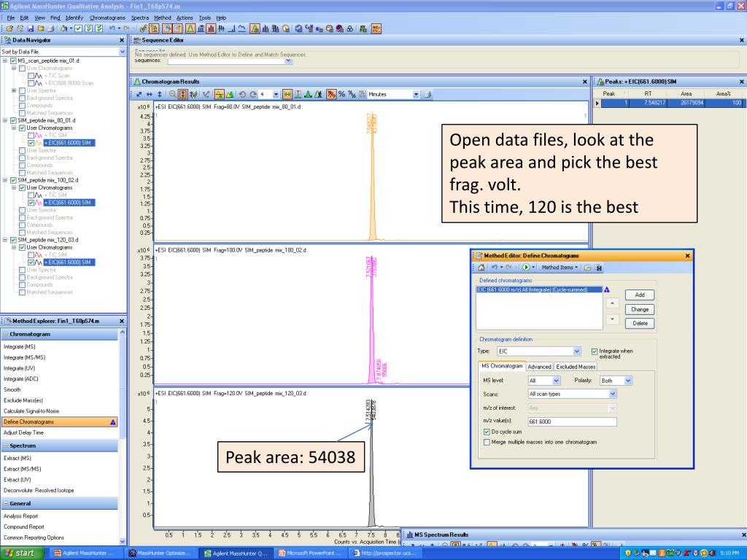The height and width of the screenshot is (560, 747).
Task: Open the Minutes units dropdown in chromatogram toolbar
Action: click(x=416, y=94)
